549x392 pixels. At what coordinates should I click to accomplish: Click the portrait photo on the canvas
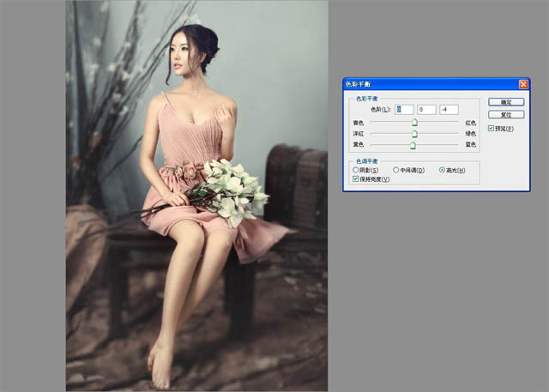point(196,196)
